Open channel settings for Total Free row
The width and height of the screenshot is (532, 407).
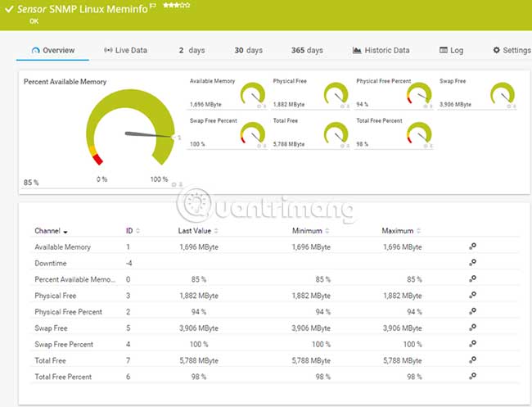(x=472, y=360)
